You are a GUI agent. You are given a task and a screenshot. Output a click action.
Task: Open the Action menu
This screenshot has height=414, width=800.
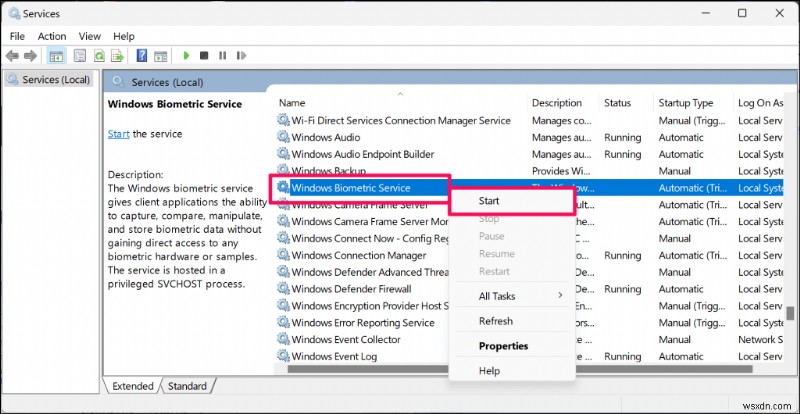(52, 36)
